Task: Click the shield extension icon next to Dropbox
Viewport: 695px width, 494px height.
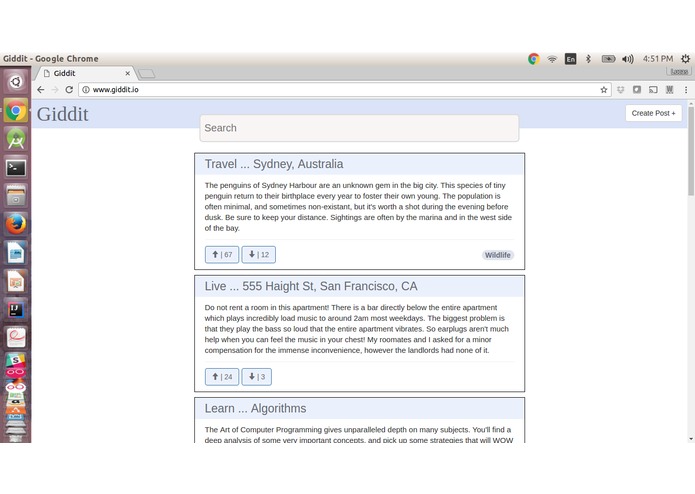Action: 636,89
